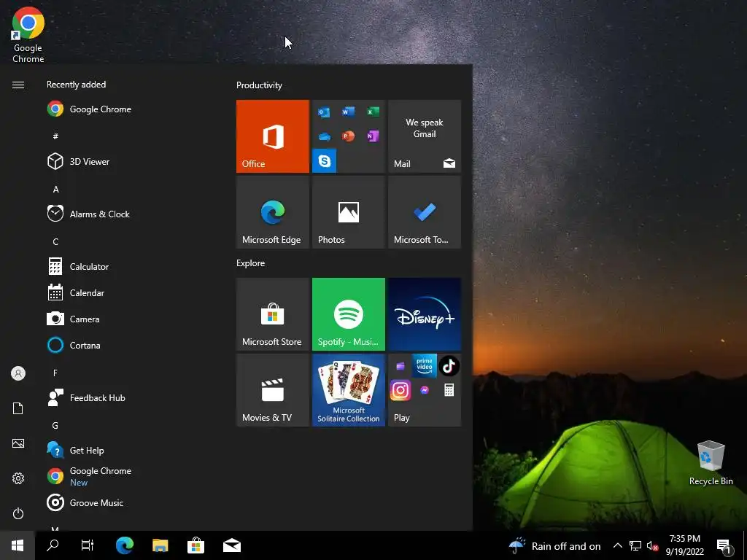Click the Excel icon in Office folder tile

(x=373, y=112)
